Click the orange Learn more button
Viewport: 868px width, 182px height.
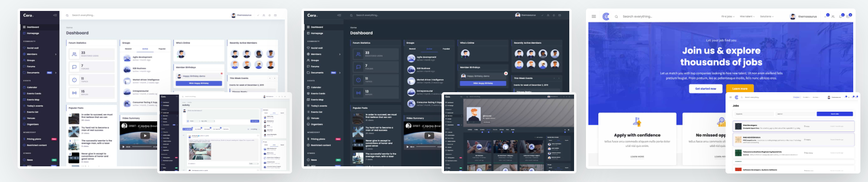[x=740, y=88]
